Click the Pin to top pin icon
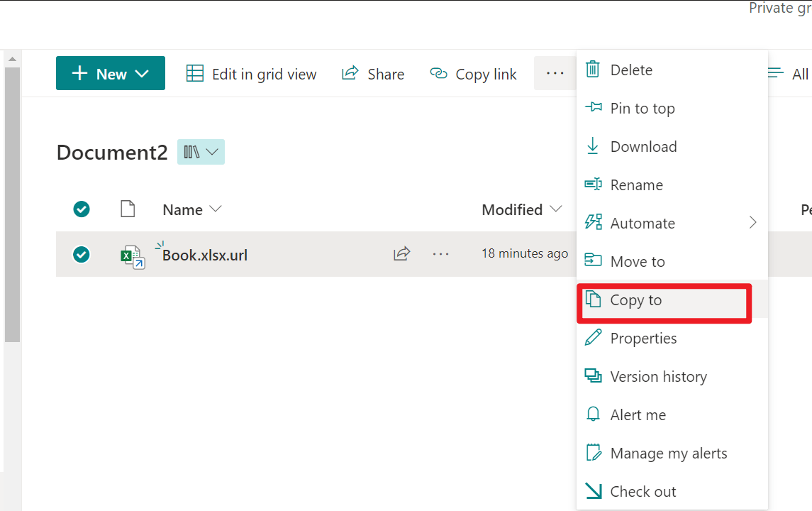The image size is (812, 511). point(594,107)
